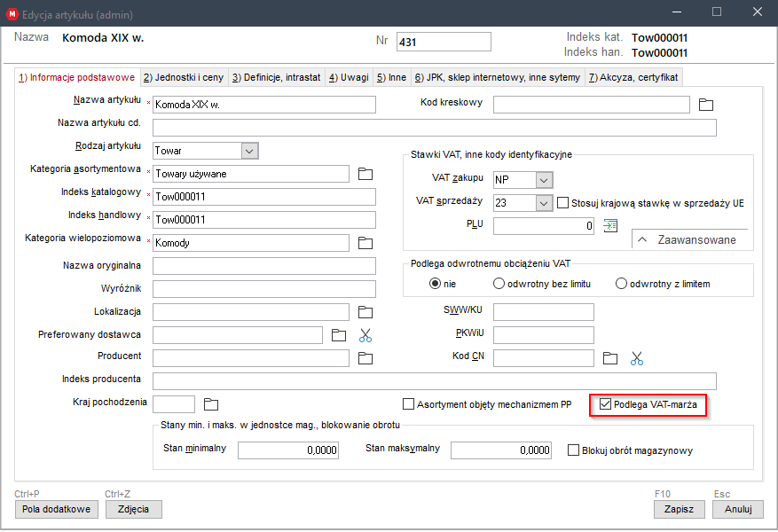Click SWW/KU input field
Image resolution: width=778 pixels, height=532 pixels.
pyautogui.click(x=543, y=312)
